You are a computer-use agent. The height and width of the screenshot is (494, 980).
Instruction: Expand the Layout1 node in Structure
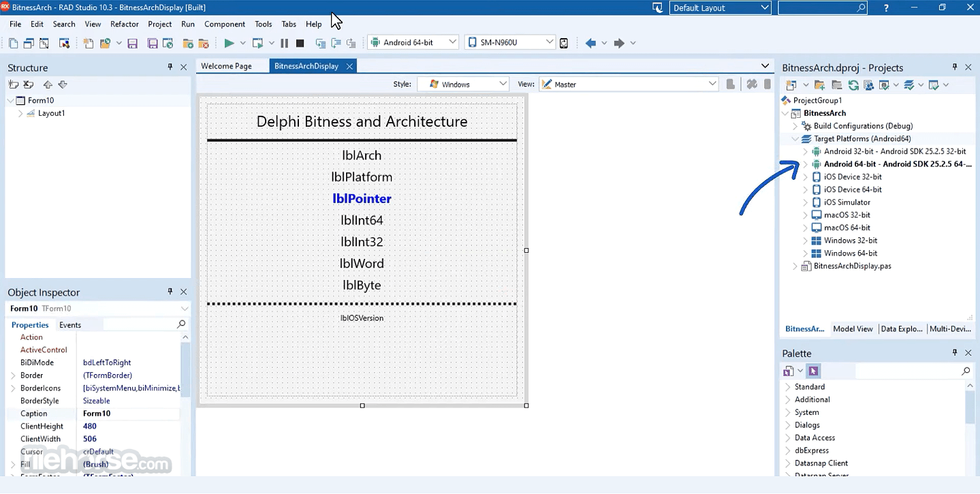(x=20, y=113)
